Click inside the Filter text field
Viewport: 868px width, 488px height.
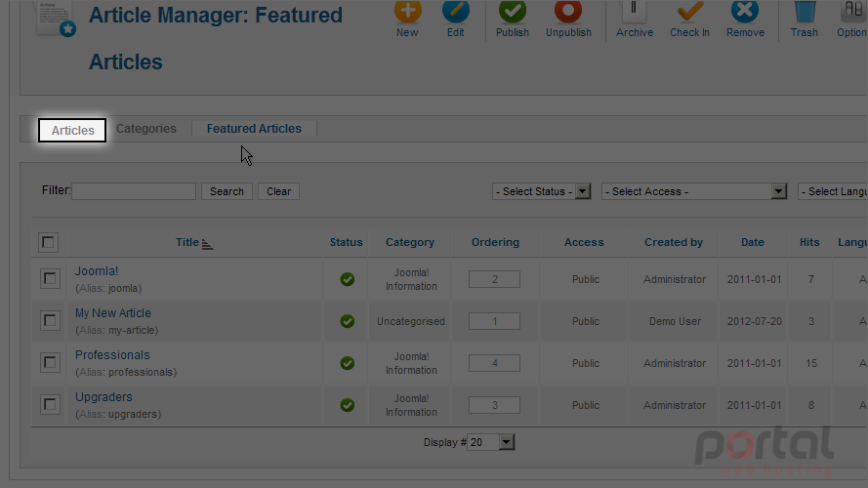(134, 191)
